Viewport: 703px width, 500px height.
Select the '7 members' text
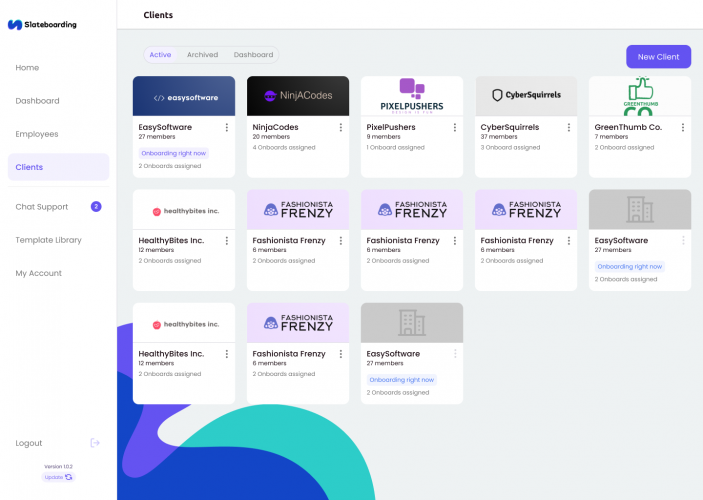(611, 137)
